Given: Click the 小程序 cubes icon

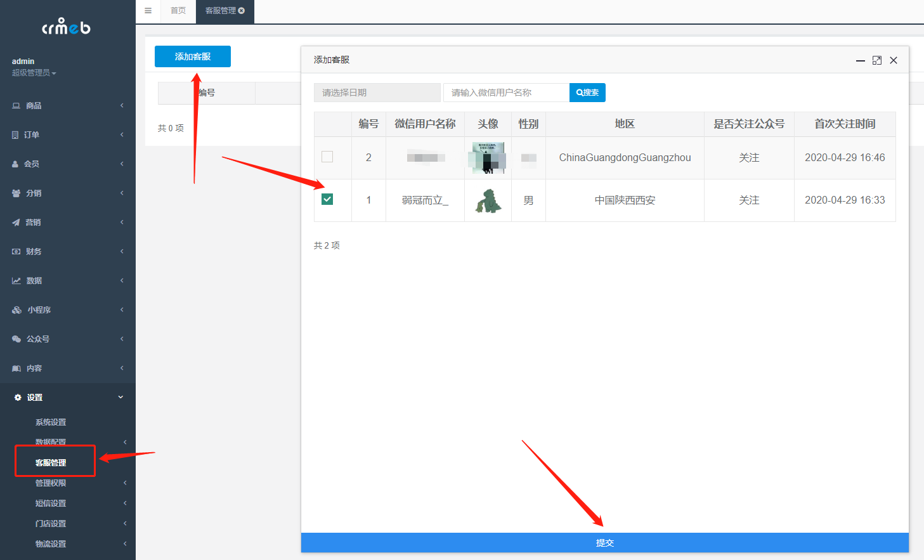Looking at the screenshot, I should point(17,310).
